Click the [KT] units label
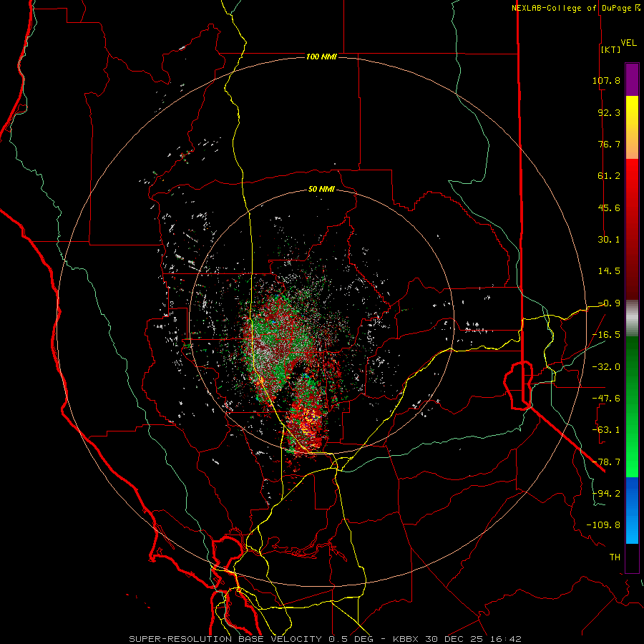Viewport: 644px width, 644px height. (x=610, y=49)
